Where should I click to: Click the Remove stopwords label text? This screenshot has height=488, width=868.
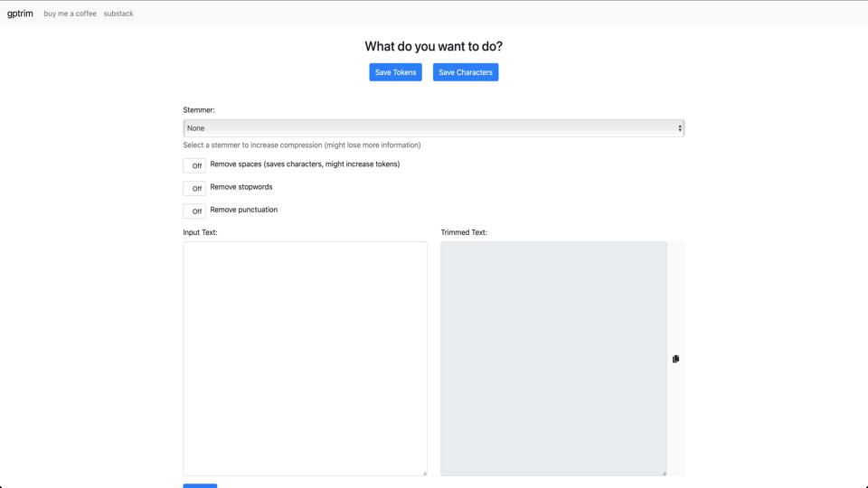241,187
